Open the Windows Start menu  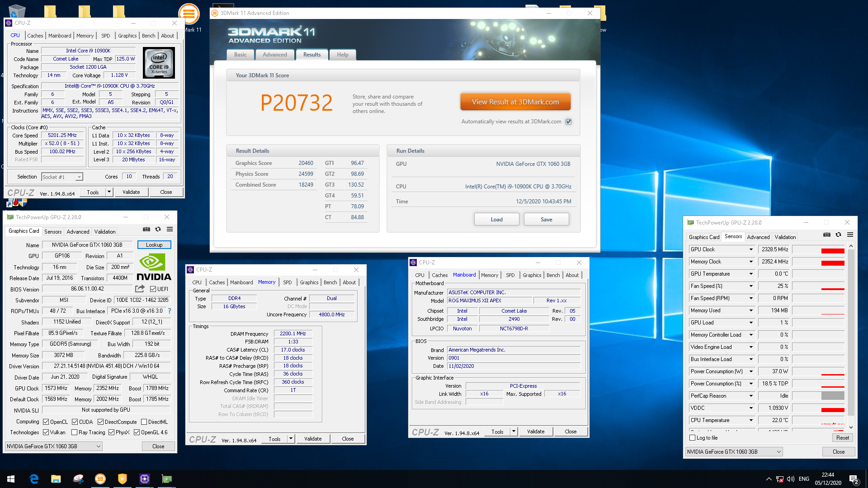click(11, 479)
